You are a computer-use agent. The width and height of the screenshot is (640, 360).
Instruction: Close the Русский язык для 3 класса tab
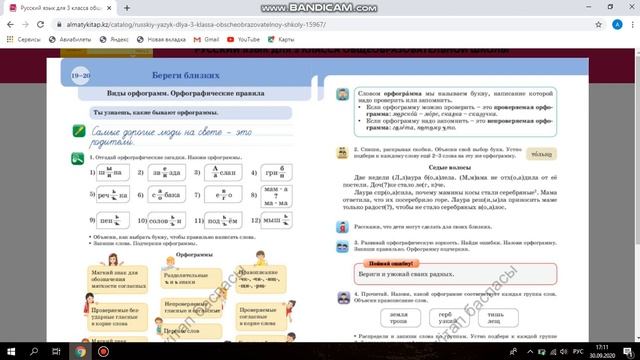[x=109, y=8]
